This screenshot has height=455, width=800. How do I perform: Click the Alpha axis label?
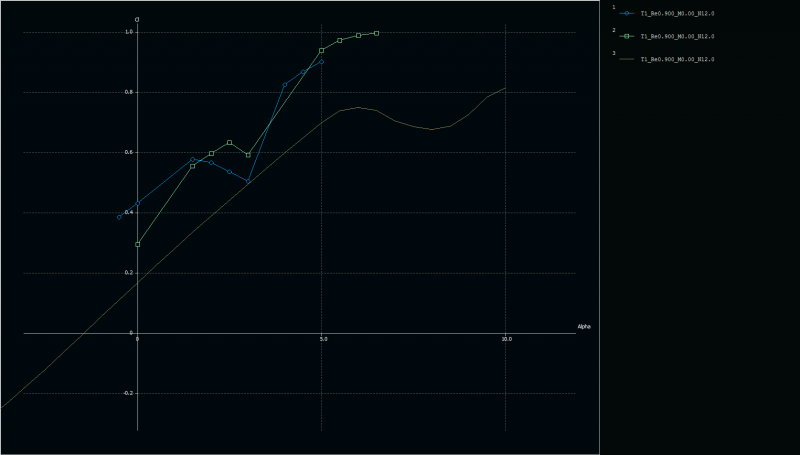pos(584,326)
